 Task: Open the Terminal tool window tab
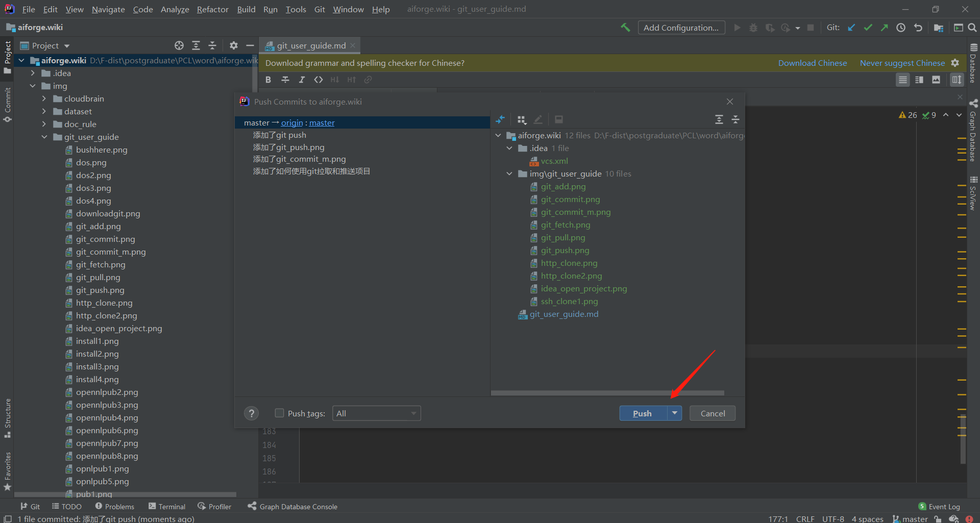(x=167, y=506)
